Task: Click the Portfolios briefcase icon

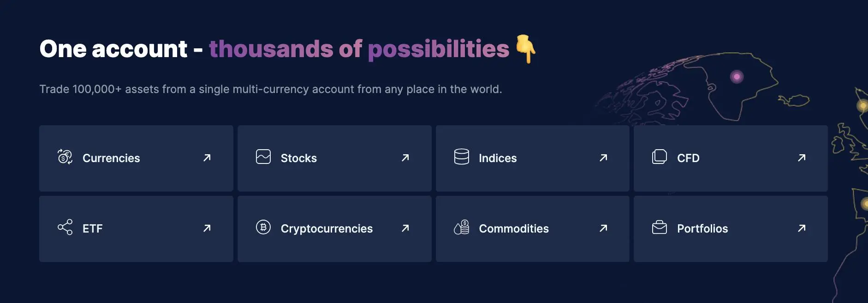Action: point(660,227)
